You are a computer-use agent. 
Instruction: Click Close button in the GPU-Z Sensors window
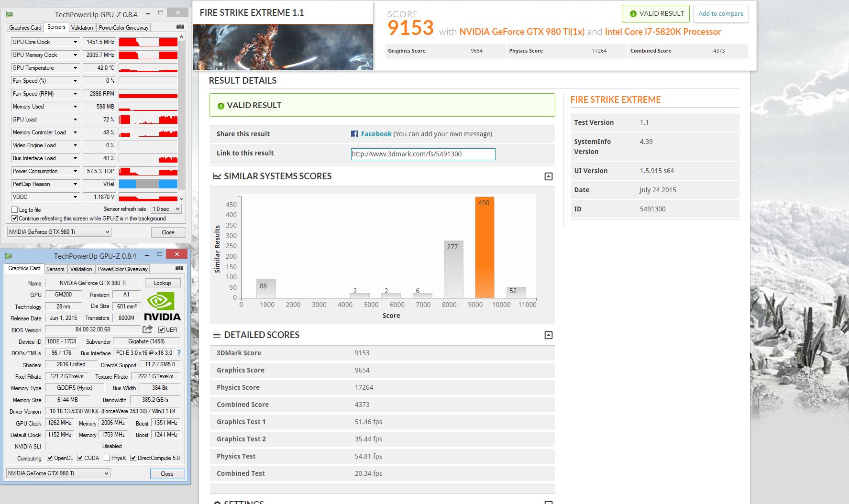point(168,232)
